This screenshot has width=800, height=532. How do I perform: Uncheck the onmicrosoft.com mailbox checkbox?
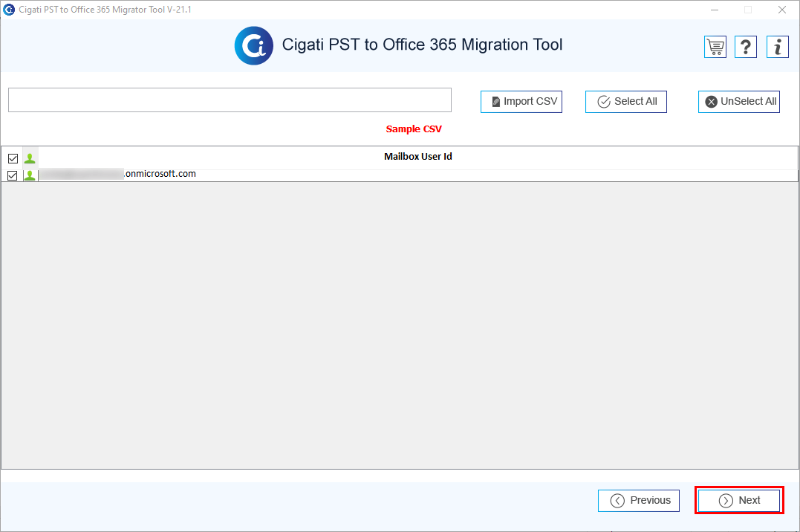[x=13, y=175]
